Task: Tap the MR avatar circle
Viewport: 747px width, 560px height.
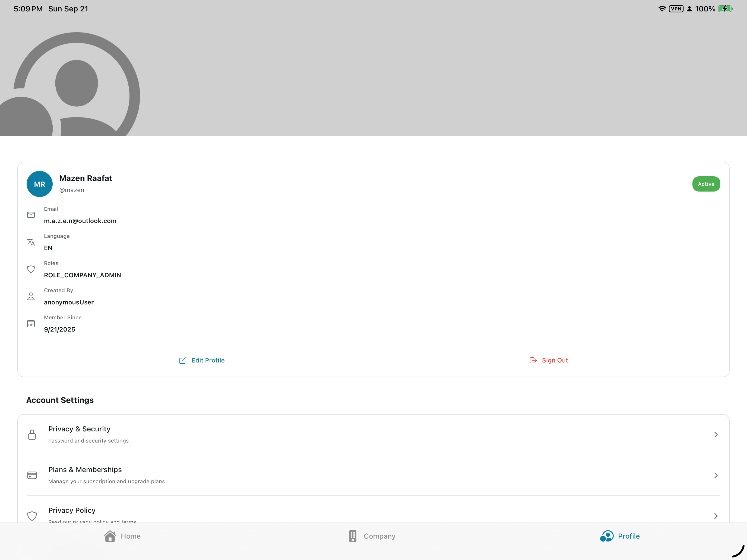Action: pyautogui.click(x=40, y=184)
